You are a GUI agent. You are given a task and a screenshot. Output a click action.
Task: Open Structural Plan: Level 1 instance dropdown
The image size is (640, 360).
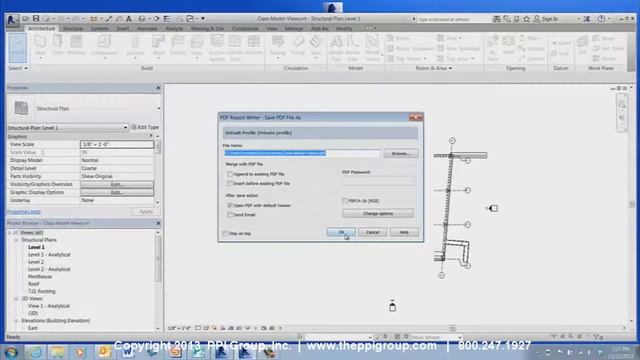(125, 128)
